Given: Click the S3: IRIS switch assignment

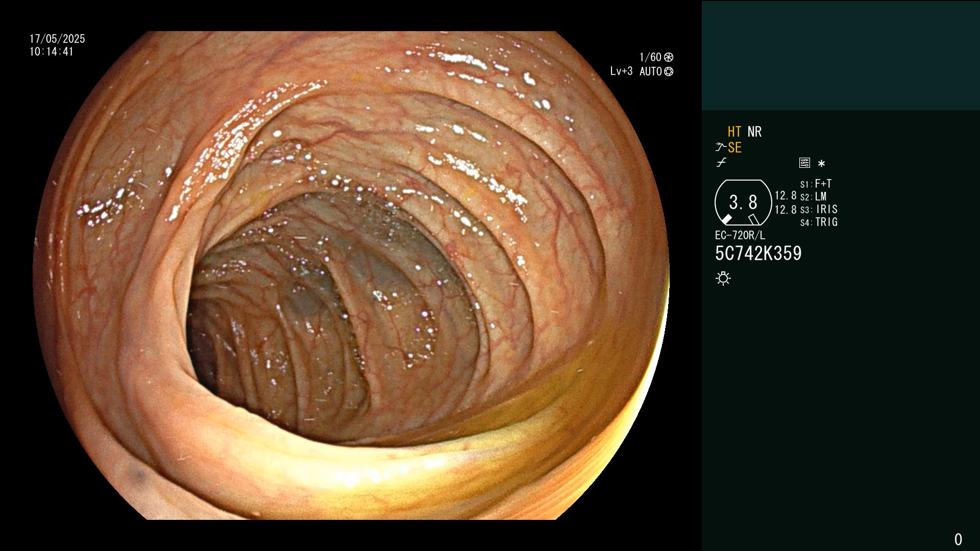Looking at the screenshot, I should click(819, 209).
